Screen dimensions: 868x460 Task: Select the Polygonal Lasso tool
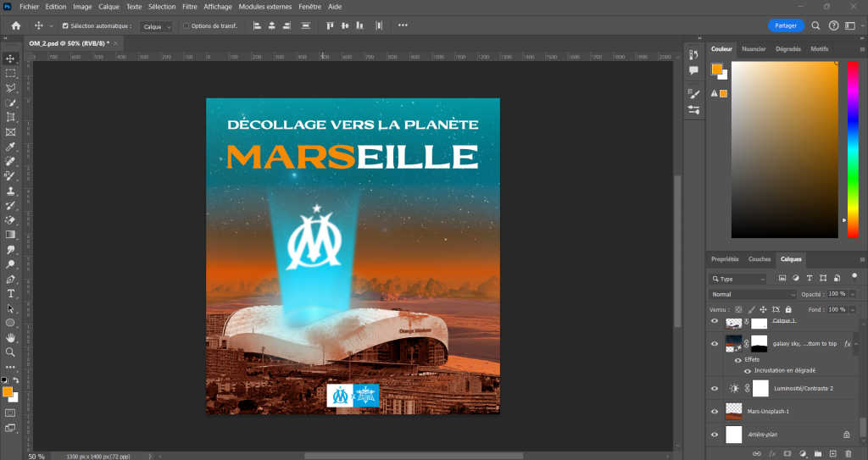pyautogui.click(x=10, y=88)
